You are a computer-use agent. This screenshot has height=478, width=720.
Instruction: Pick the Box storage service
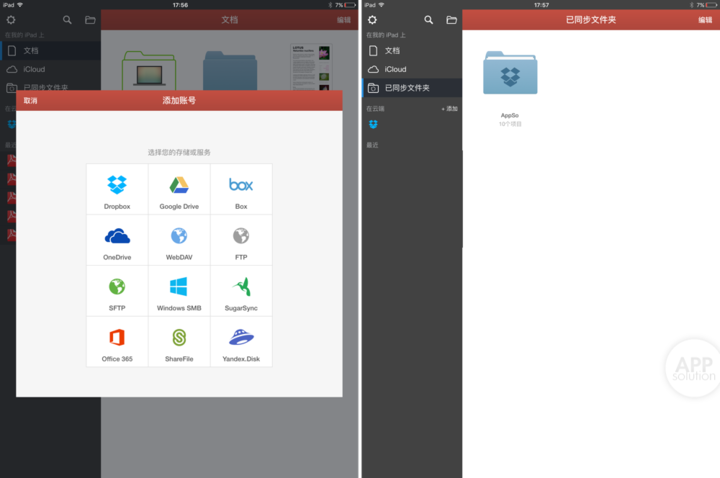(x=241, y=189)
